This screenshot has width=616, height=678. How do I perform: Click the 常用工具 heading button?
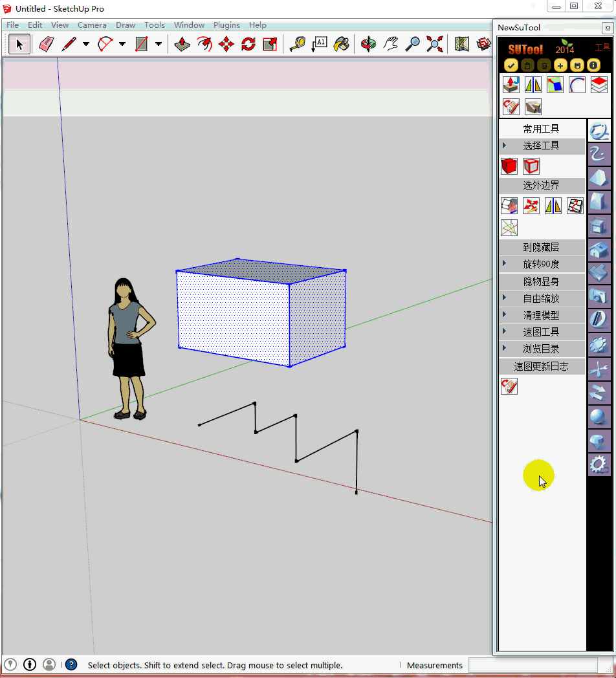point(542,129)
